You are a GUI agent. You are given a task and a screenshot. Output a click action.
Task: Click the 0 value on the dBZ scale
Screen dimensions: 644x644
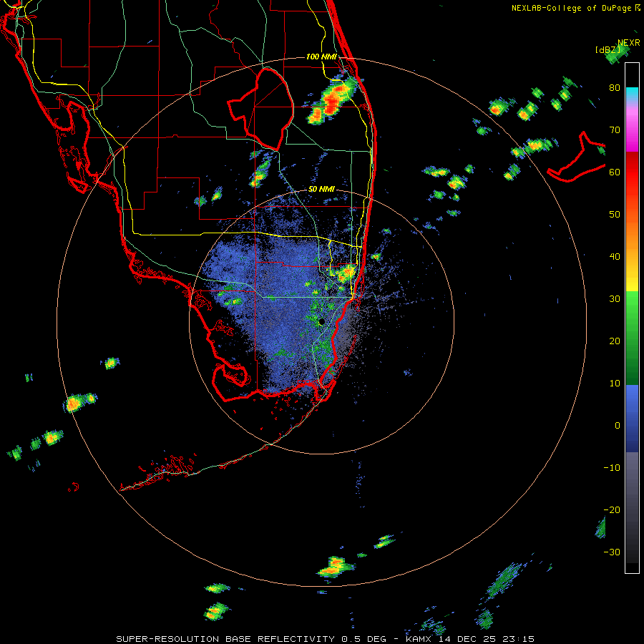click(618, 426)
